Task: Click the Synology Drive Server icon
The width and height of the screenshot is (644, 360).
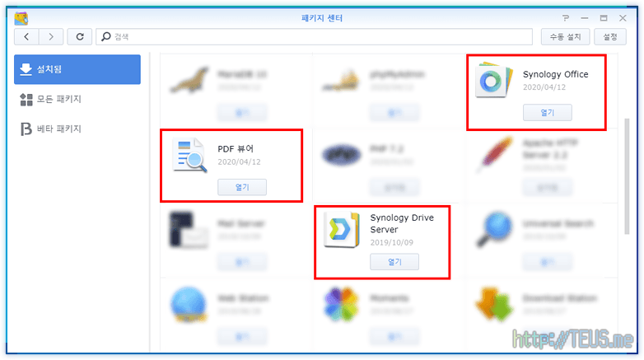Action: tap(342, 230)
